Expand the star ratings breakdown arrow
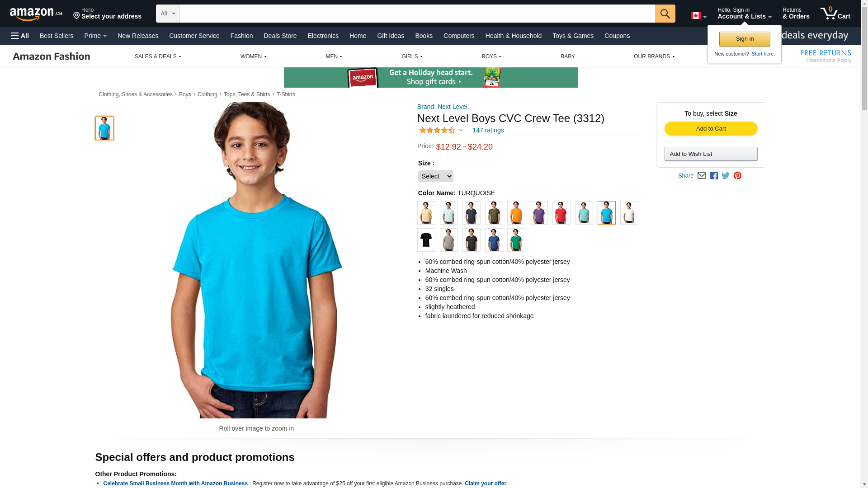 click(461, 130)
